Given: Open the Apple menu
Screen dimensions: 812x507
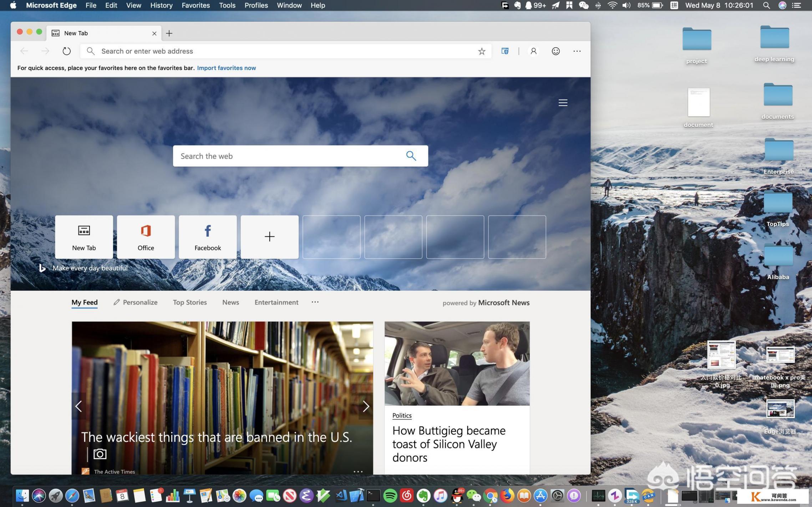Looking at the screenshot, I should [x=13, y=5].
